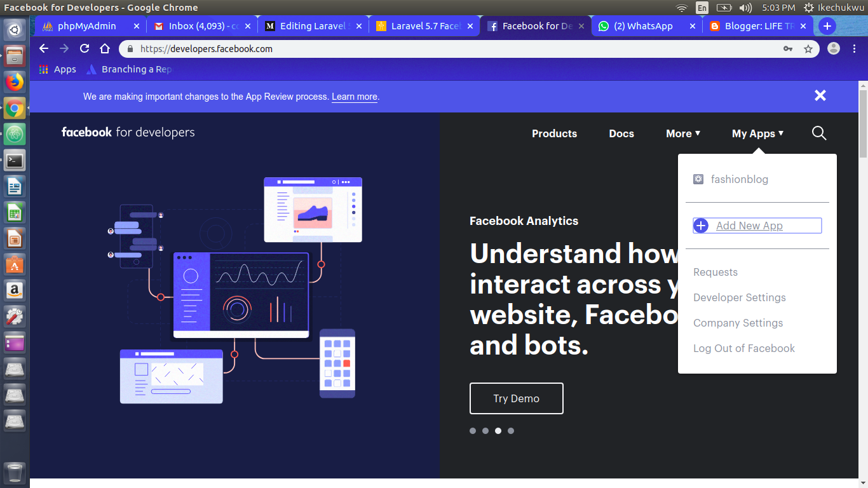Choose Log Out of Facebook

744,348
